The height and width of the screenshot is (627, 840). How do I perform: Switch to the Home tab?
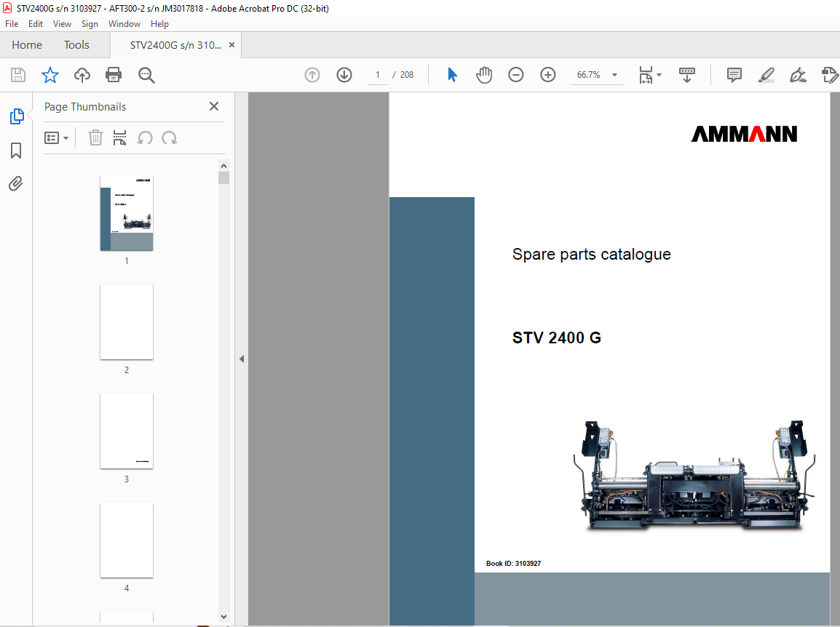point(27,45)
